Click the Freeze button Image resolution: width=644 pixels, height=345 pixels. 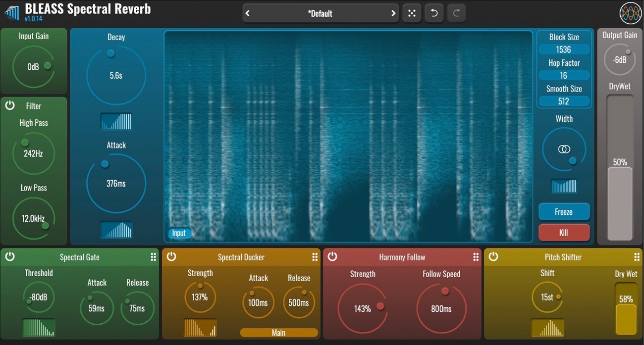tap(564, 212)
